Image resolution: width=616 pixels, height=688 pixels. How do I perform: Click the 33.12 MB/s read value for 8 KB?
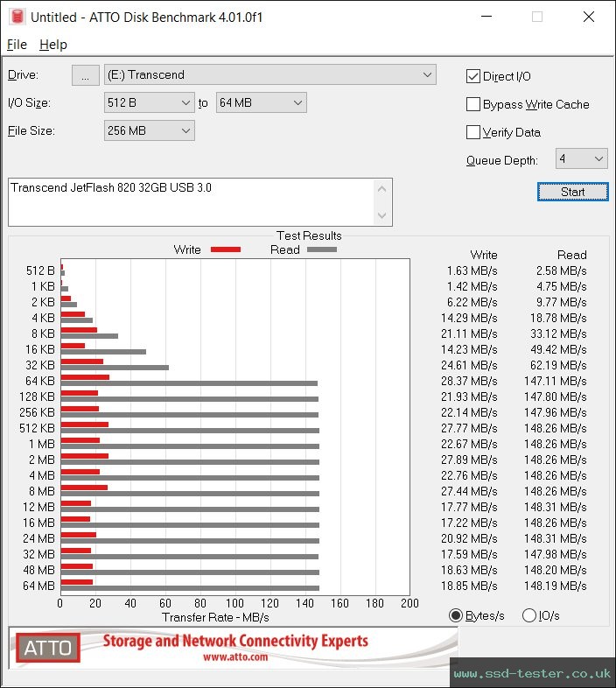558,333
